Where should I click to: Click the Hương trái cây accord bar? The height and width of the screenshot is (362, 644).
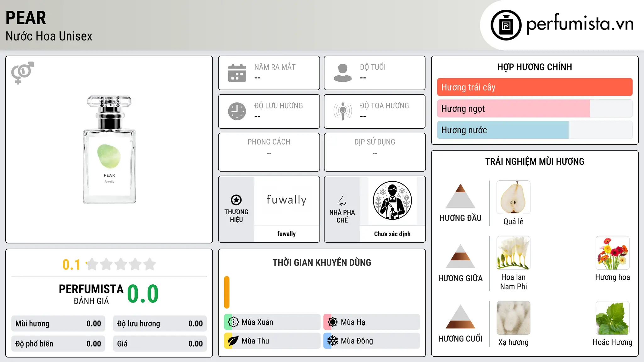pyautogui.click(x=535, y=87)
